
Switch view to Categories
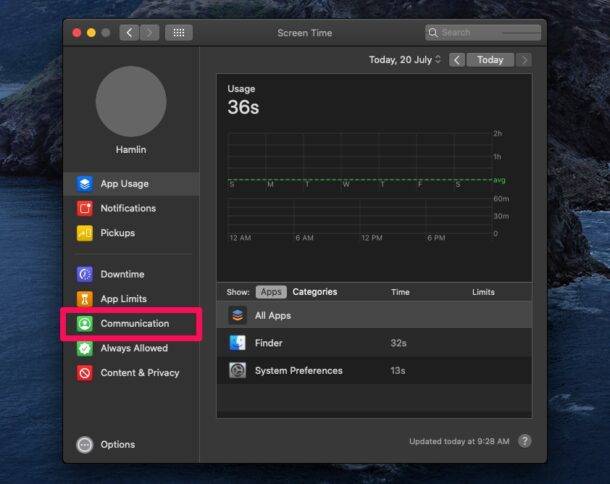(315, 292)
